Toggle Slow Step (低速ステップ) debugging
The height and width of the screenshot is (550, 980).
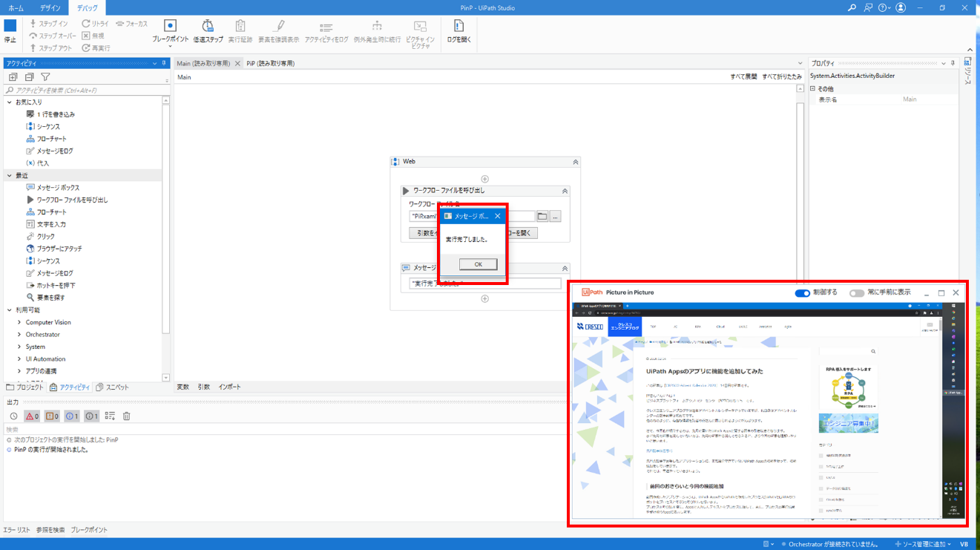pyautogui.click(x=208, y=32)
